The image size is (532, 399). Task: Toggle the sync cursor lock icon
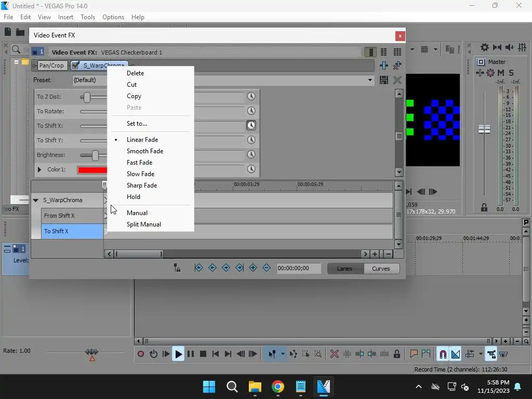pyautogui.click(x=177, y=268)
